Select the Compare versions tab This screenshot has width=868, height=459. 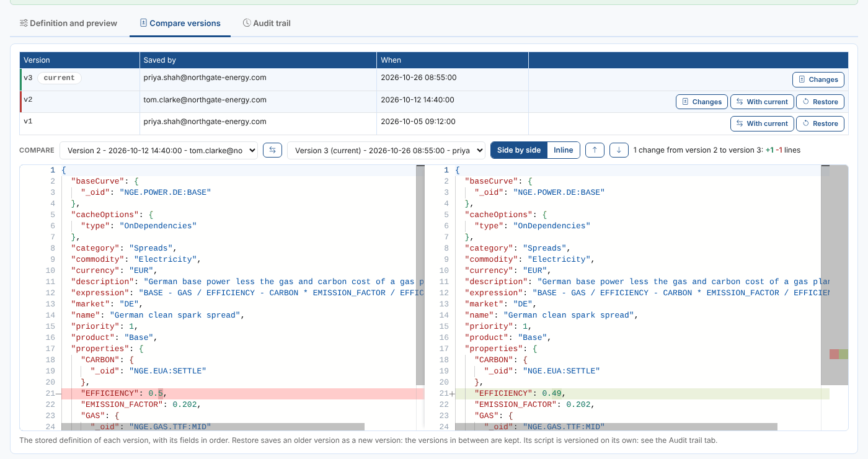click(x=180, y=23)
